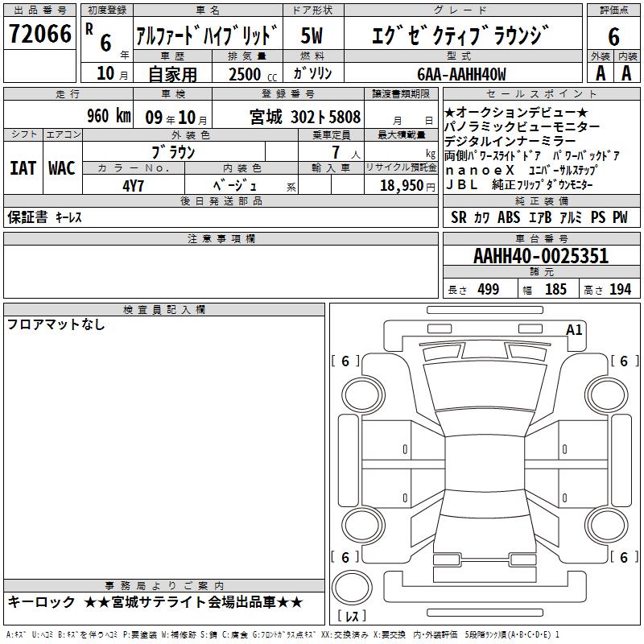Click the A1 damage mark on car diagram
The width and height of the screenshot is (644, 644).
(x=574, y=329)
